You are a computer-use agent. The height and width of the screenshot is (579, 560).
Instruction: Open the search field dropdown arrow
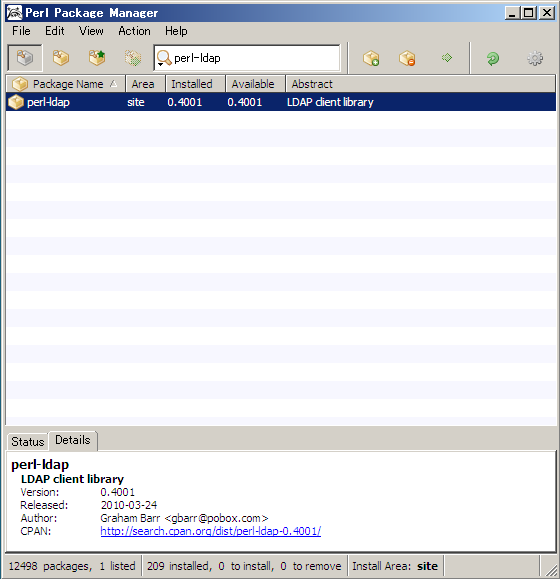tap(160, 65)
